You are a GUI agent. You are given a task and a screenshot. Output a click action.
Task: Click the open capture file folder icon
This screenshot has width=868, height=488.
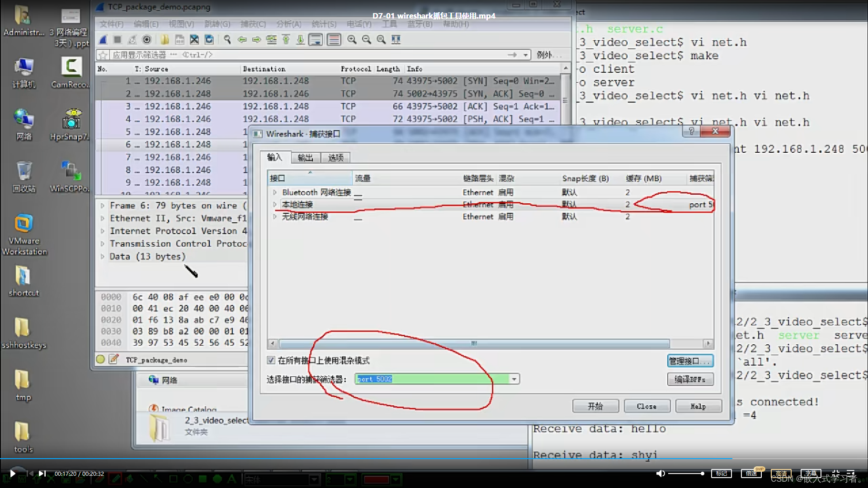pos(165,40)
